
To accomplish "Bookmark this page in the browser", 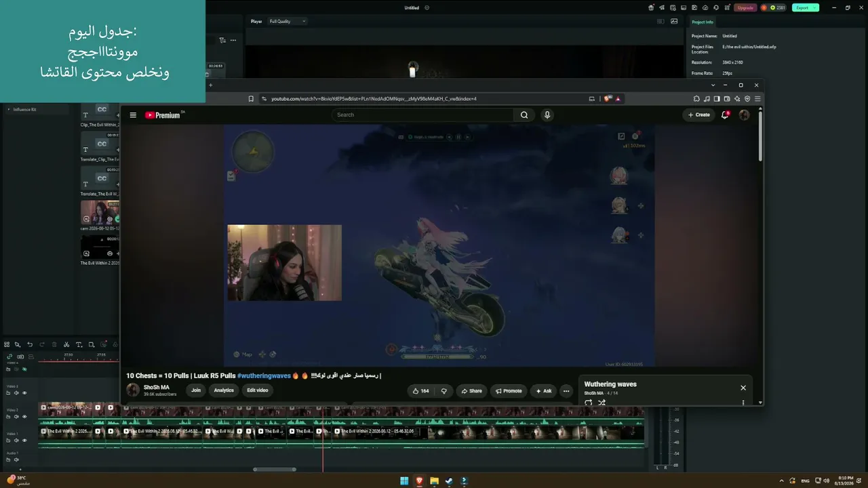I will 251,99.
